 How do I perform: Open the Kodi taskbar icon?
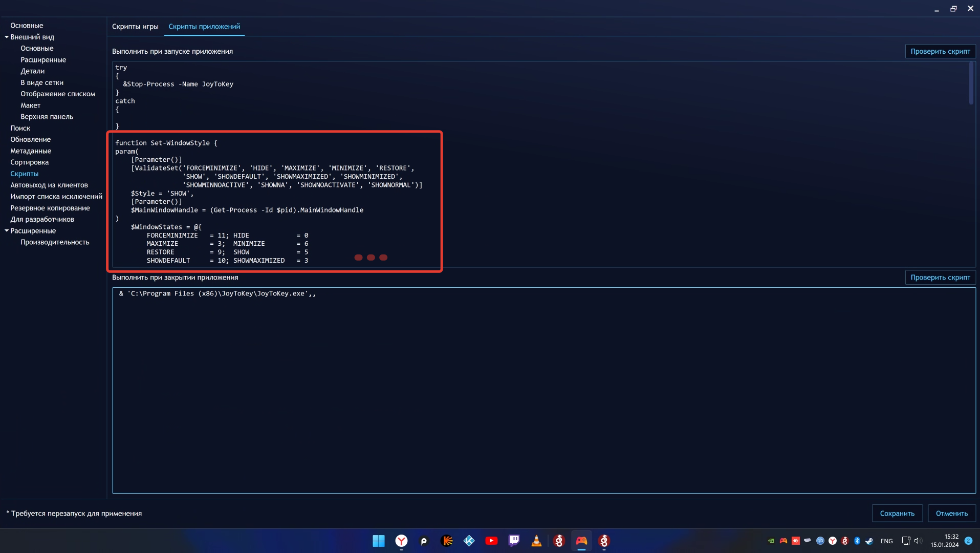click(469, 541)
